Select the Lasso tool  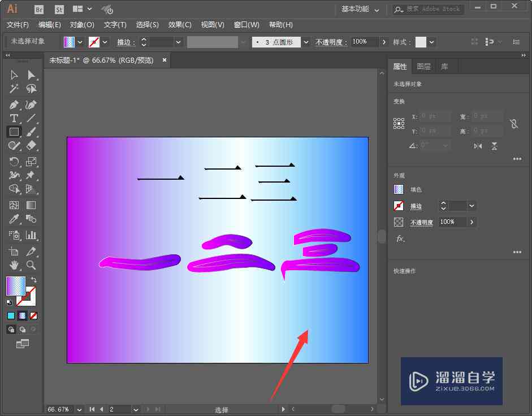coord(31,89)
